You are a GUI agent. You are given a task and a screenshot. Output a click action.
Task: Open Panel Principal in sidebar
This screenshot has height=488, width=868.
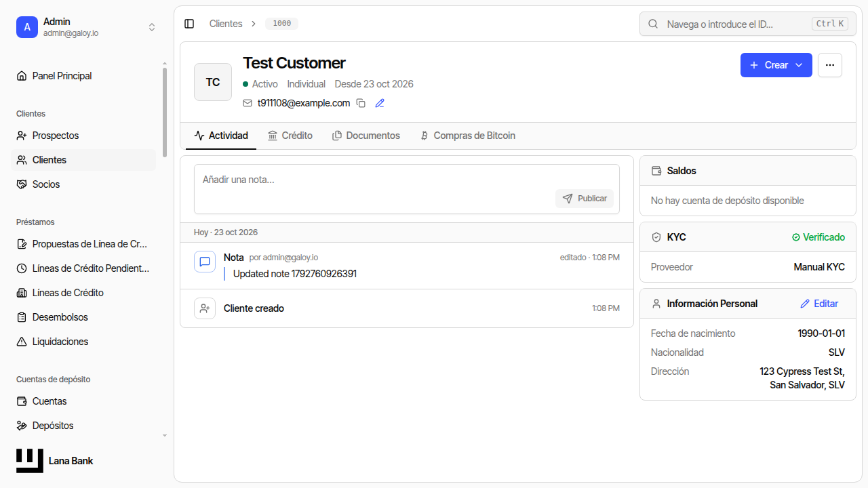click(84, 76)
